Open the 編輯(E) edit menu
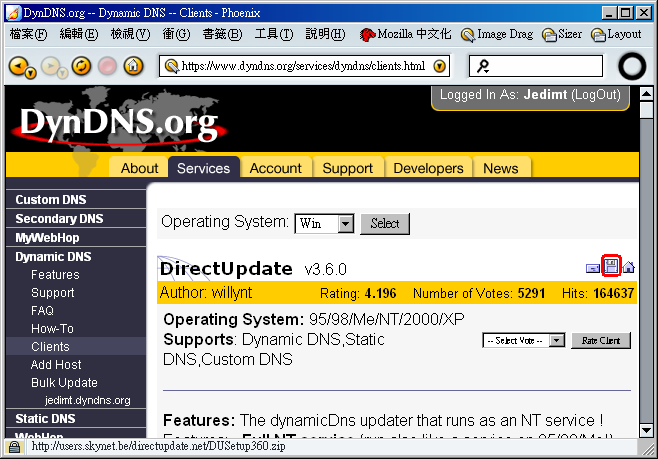 click(x=79, y=34)
